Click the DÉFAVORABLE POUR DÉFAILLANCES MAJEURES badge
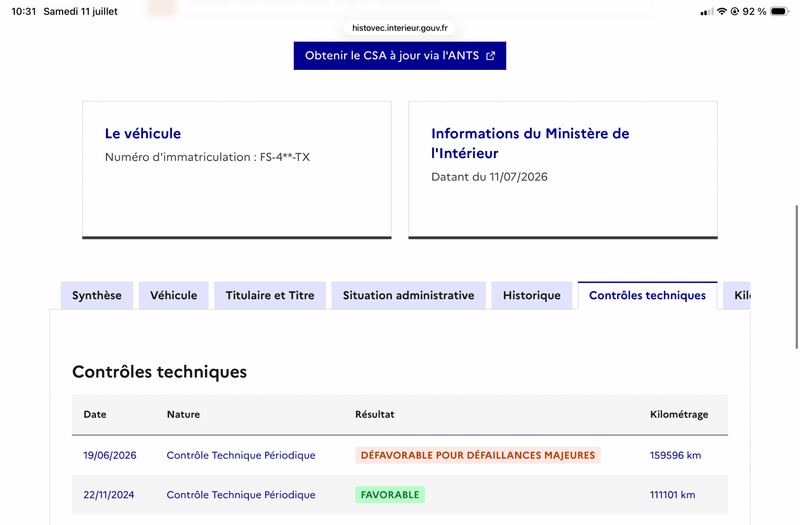Screen dimensions: 800x525 [x=478, y=455]
